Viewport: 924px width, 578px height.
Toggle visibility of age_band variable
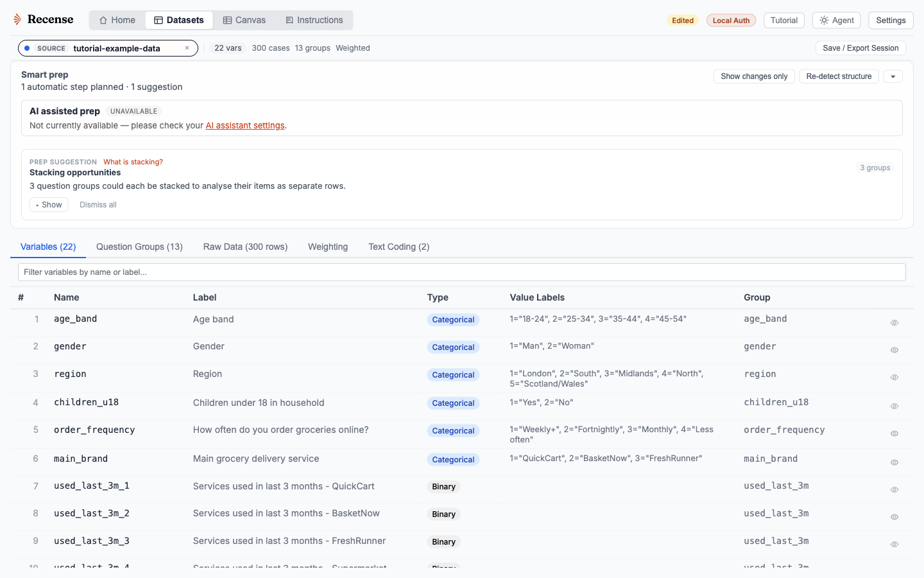894,323
